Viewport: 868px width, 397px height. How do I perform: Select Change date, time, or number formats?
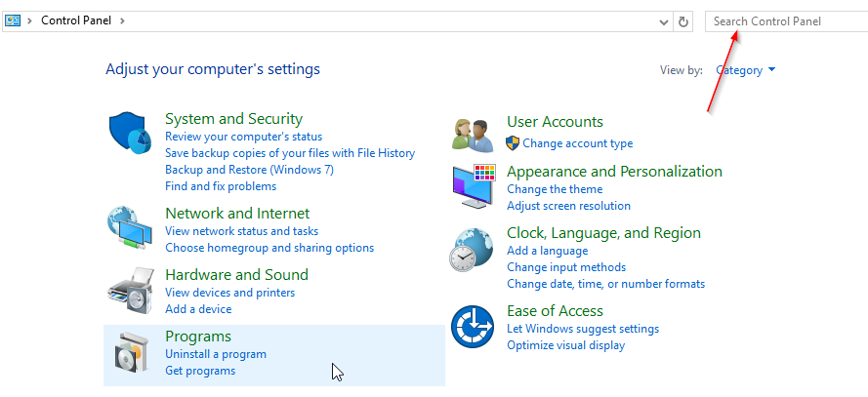point(605,284)
